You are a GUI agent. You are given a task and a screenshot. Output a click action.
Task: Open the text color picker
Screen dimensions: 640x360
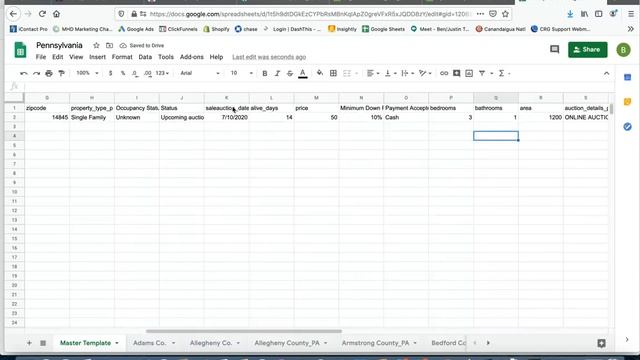pyautogui.click(x=302, y=73)
